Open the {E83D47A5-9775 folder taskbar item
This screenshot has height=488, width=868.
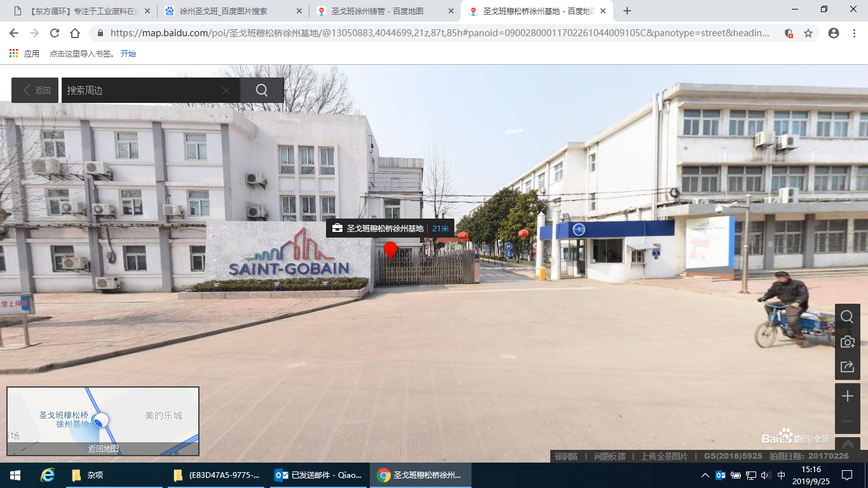[217, 475]
